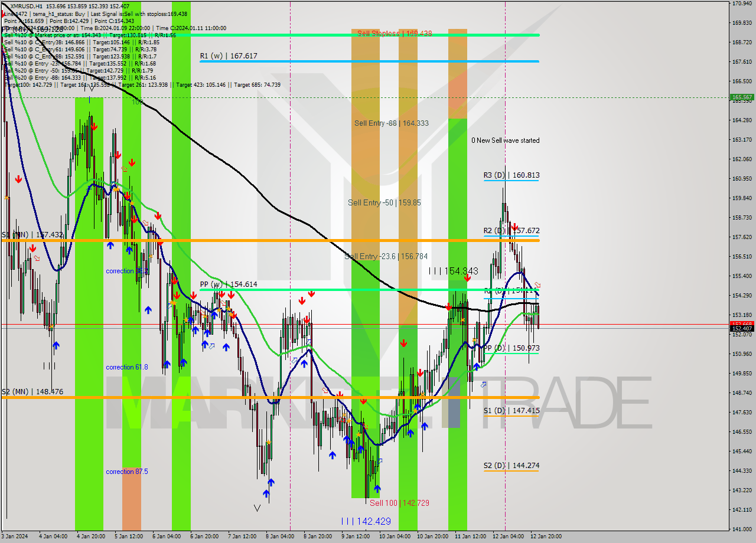756x543 pixels.
Task: Select the 158.730 price axis value
Action: pos(742,218)
